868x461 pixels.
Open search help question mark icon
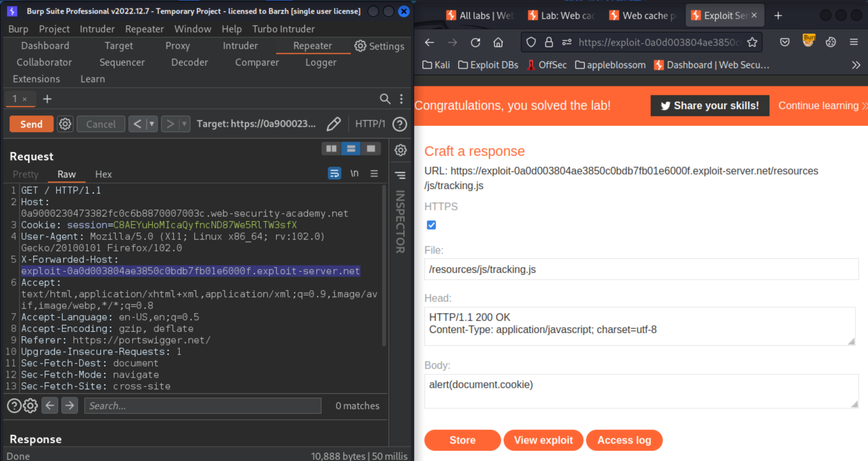click(14, 406)
